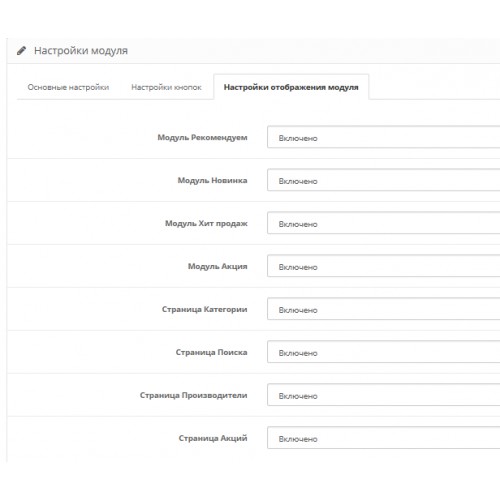Open the Модуль Хит продаж dropdown

pyautogui.click(x=384, y=223)
